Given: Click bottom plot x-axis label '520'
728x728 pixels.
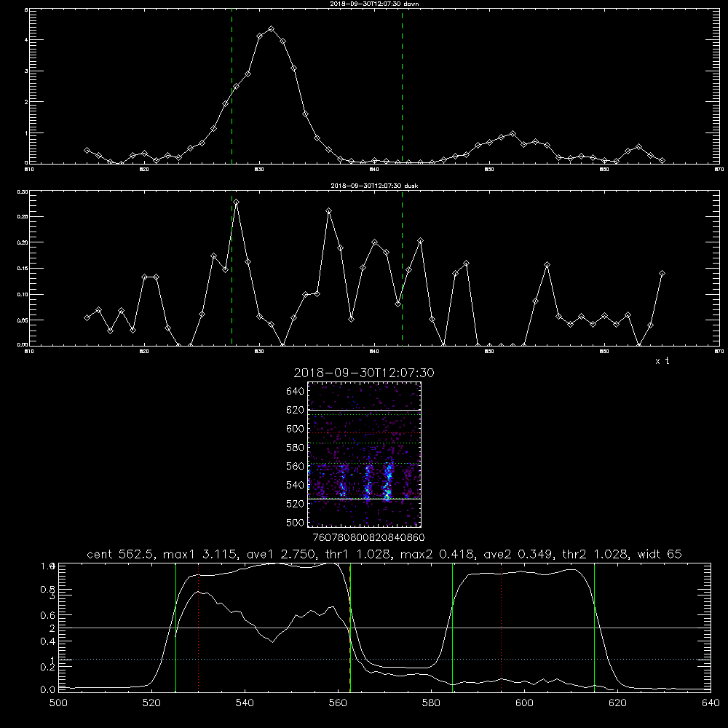Looking at the screenshot, I should 151,703.
